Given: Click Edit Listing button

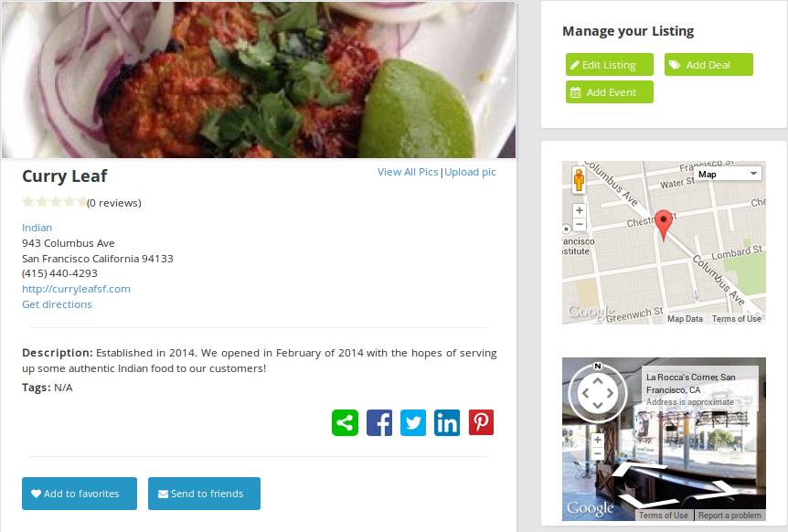Looking at the screenshot, I should [610, 65].
